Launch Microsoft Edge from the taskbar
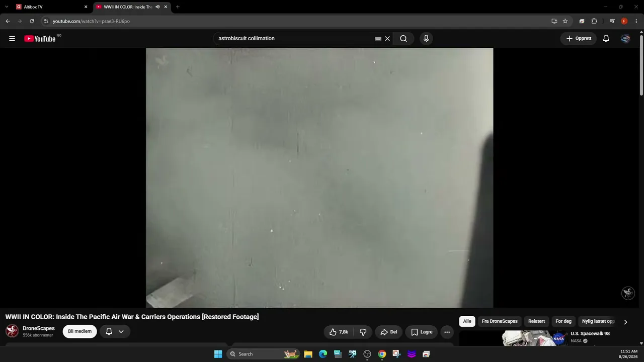 coord(323,354)
